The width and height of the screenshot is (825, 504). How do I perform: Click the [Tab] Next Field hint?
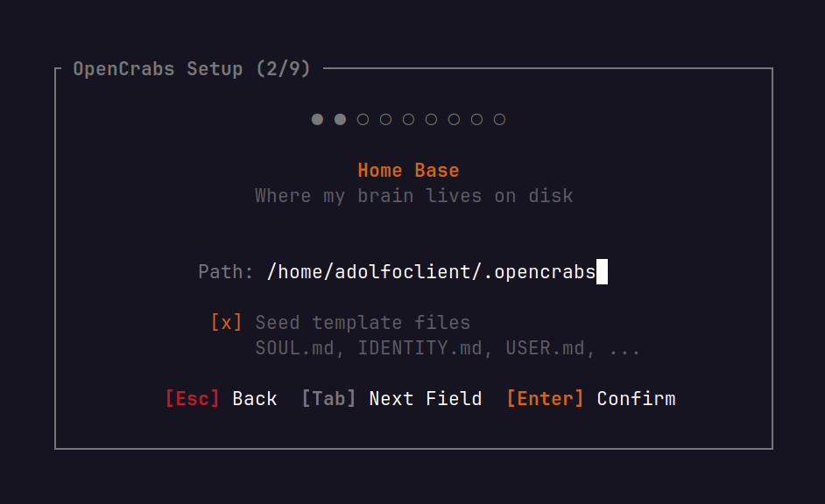(391, 398)
